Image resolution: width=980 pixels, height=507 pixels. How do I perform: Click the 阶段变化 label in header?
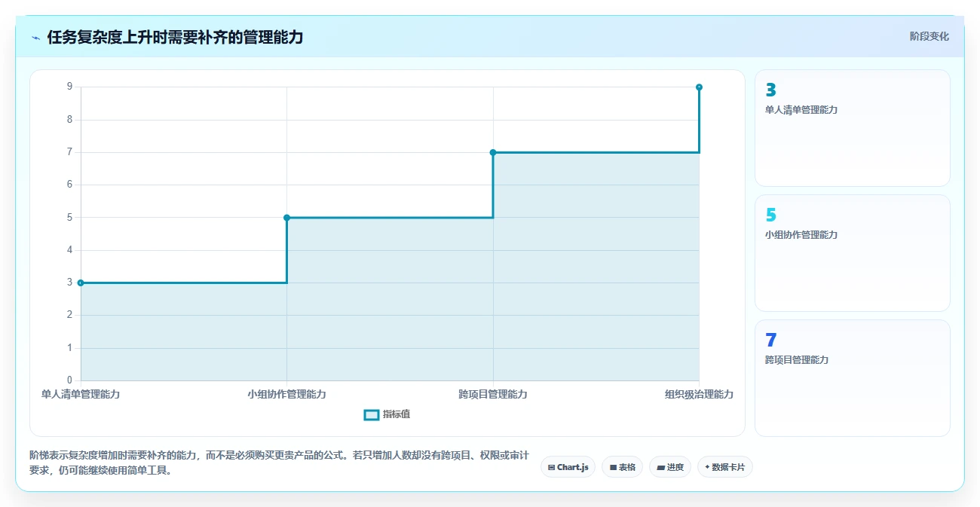click(929, 36)
